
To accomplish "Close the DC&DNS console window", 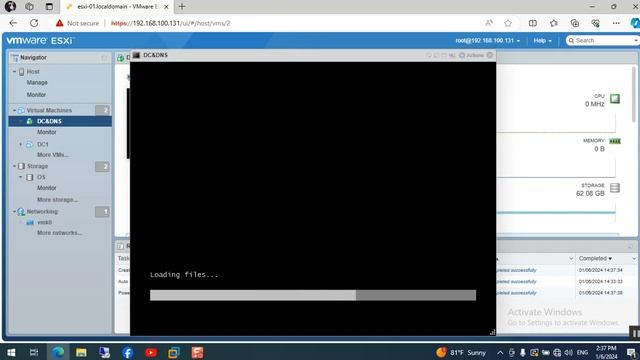I will (490, 55).
